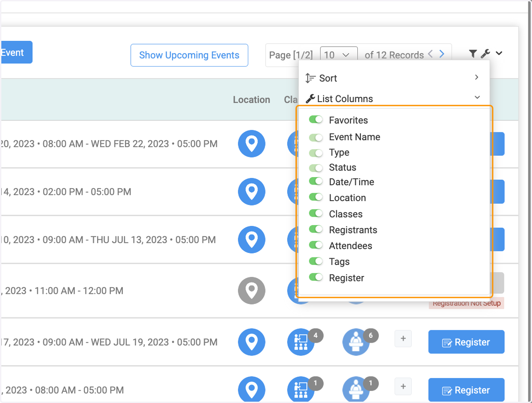Click the Page [1/2] indicator text
The image size is (532, 403).
pyautogui.click(x=291, y=55)
